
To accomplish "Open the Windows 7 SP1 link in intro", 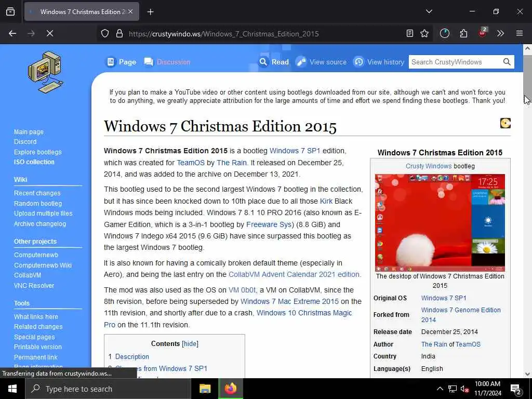I will coord(295,151).
